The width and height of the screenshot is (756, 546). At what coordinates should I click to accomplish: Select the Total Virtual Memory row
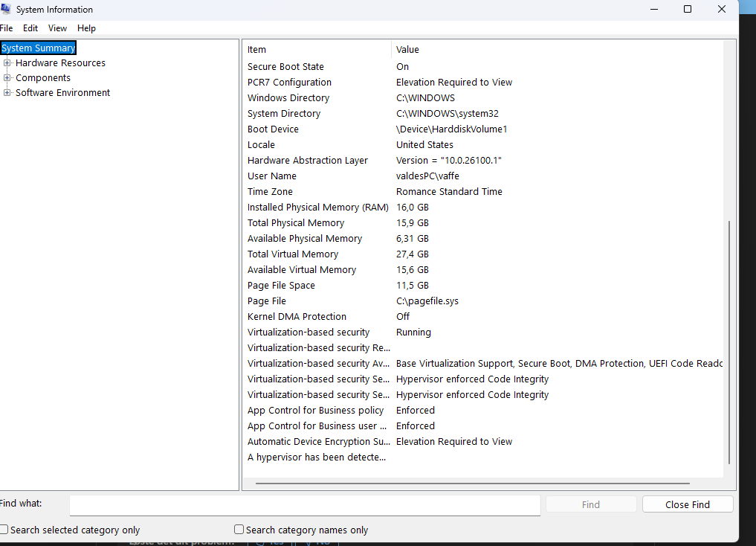484,254
